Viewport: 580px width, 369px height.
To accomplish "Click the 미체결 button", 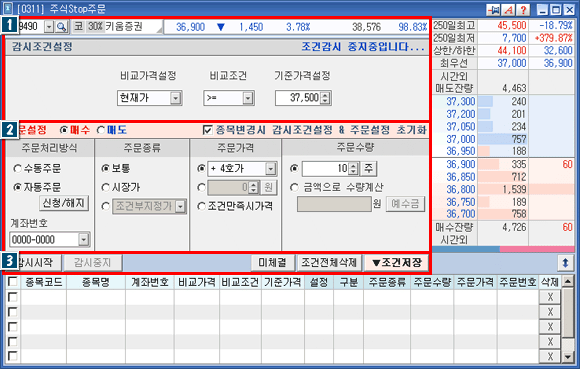I will pos(272,263).
